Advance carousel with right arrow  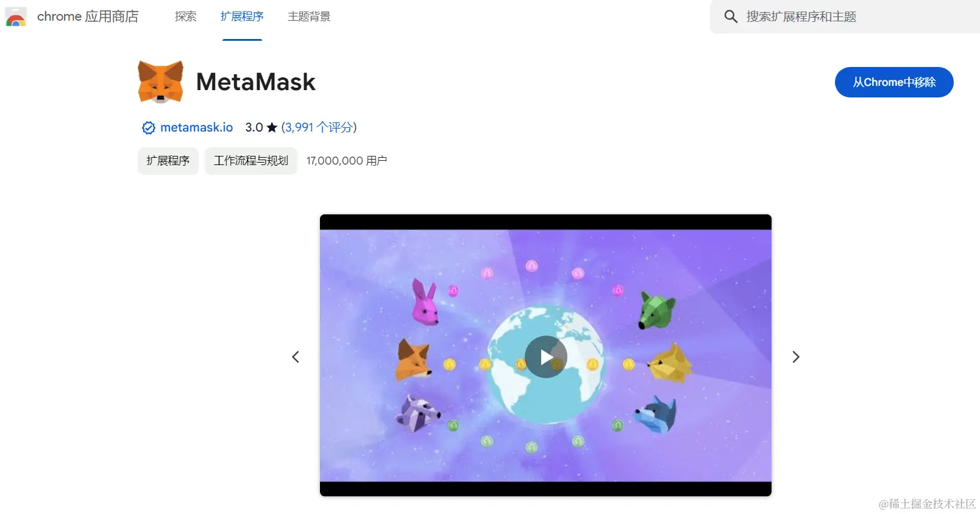tap(795, 357)
